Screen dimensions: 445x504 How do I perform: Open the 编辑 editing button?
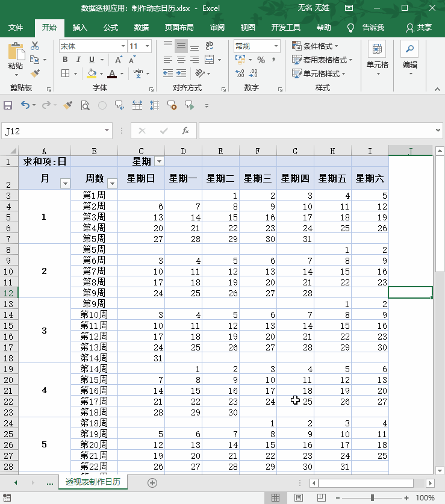tap(410, 58)
